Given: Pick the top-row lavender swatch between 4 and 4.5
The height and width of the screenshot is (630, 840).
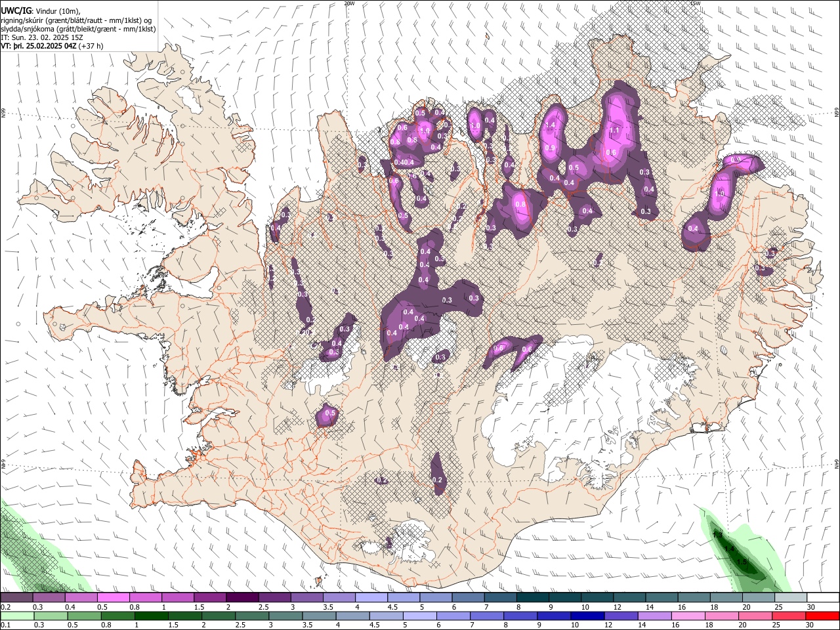Looking at the screenshot, I should pos(370,598).
